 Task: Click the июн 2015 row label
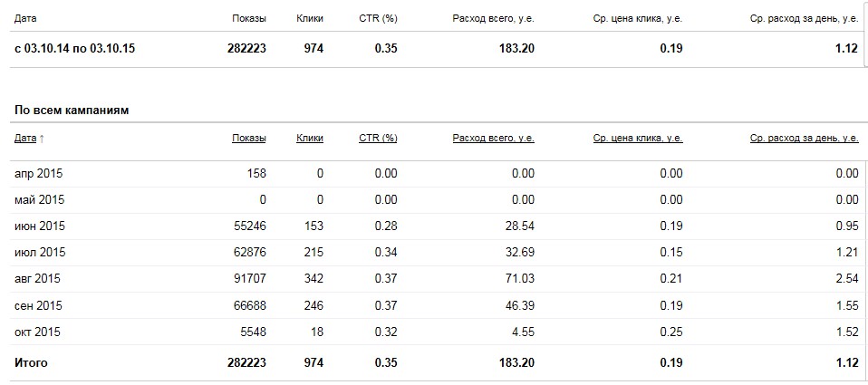(40, 226)
